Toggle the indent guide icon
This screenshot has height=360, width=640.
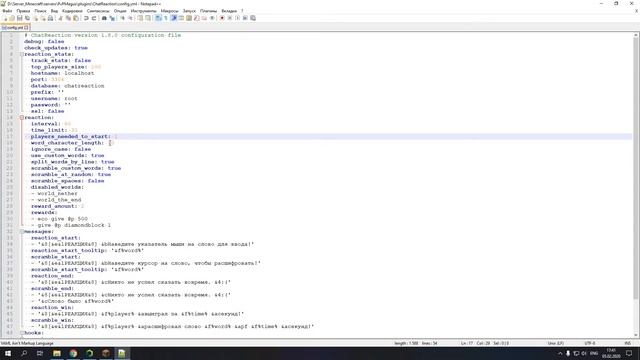click(x=173, y=18)
